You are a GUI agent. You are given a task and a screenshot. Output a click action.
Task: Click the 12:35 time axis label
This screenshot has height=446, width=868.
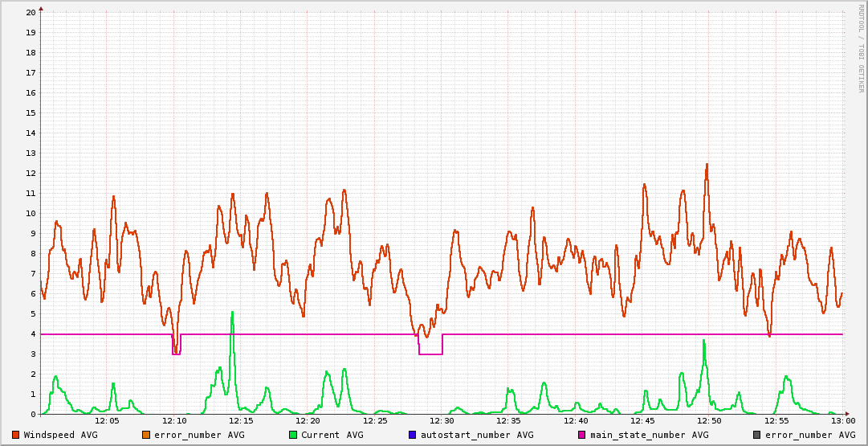pyautogui.click(x=509, y=422)
